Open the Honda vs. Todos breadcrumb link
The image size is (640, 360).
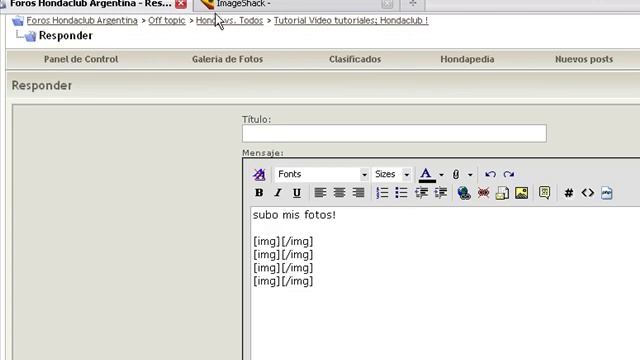(x=229, y=20)
